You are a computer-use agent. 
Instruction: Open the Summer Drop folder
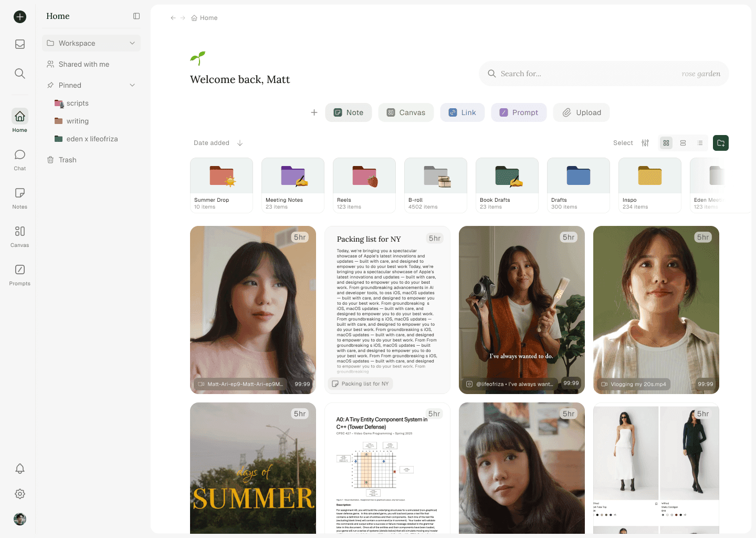[x=222, y=185]
